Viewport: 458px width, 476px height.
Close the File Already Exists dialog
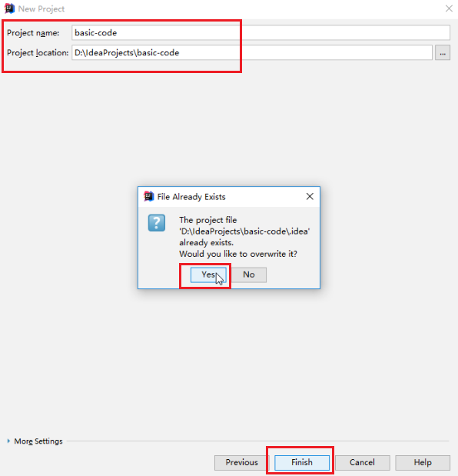tap(310, 196)
